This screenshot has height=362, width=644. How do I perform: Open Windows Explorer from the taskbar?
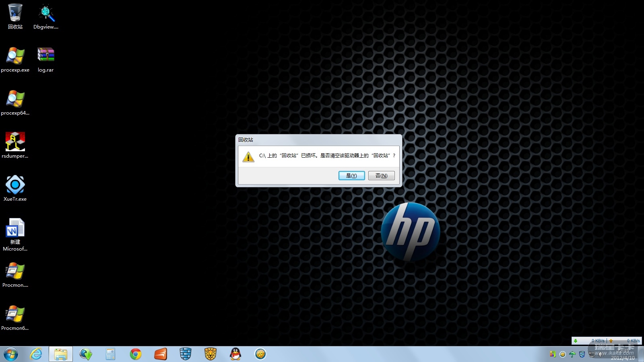pos(61,354)
